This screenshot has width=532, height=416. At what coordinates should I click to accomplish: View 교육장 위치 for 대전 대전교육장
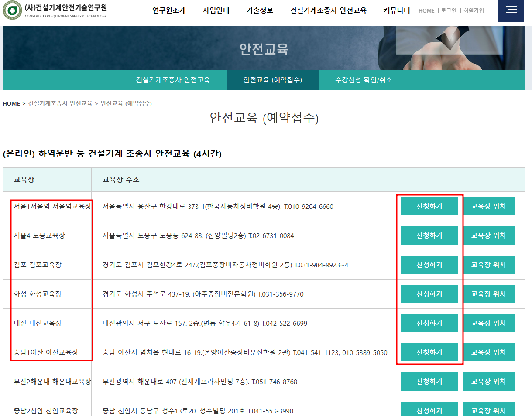tap(488, 323)
